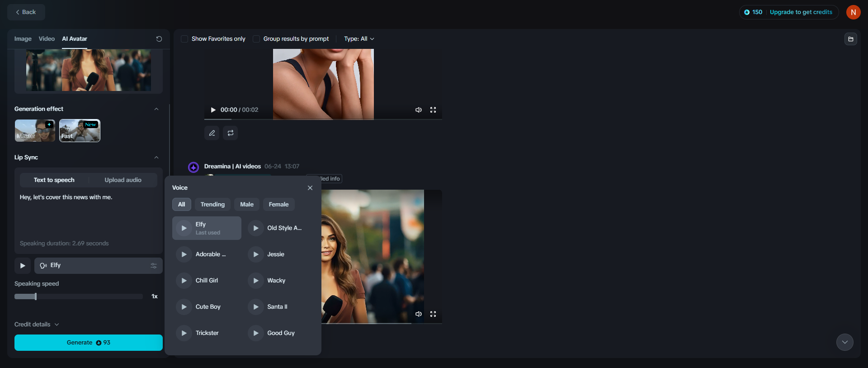Click Speaking duration: 2.69 seconds text
This screenshot has height=368, width=868.
(x=64, y=244)
